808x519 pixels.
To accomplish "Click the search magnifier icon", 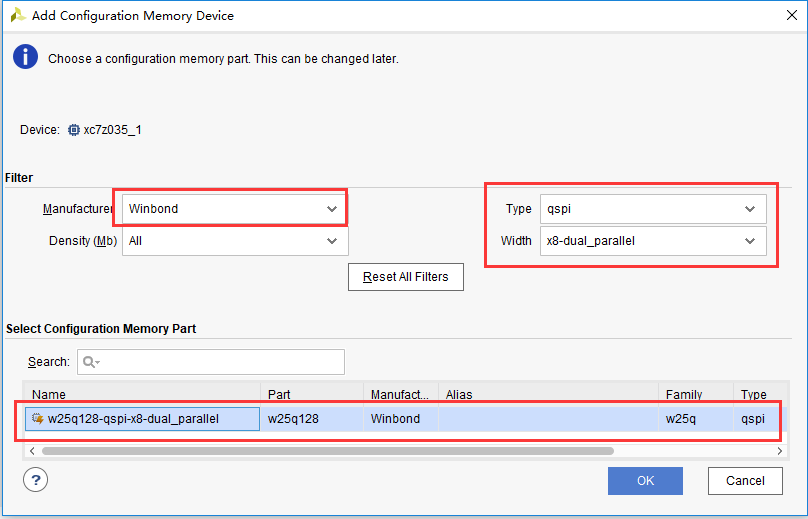I will pyautogui.click(x=91, y=362).
